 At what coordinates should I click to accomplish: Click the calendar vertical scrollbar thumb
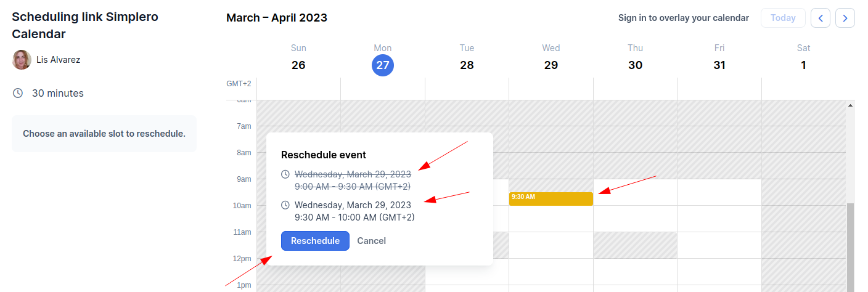(x=851, y=248)
